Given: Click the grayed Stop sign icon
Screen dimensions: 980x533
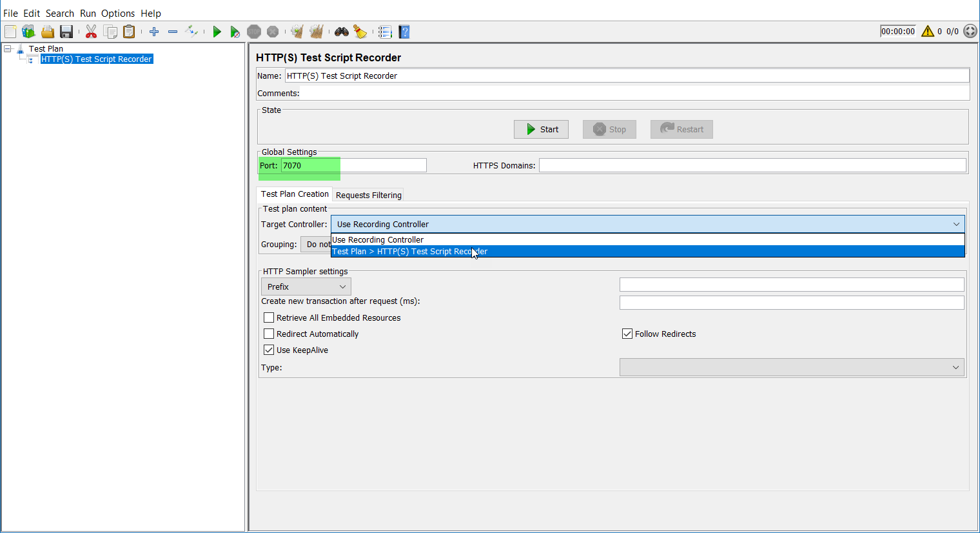Looking at the screenshot, I should click(254, 32).
